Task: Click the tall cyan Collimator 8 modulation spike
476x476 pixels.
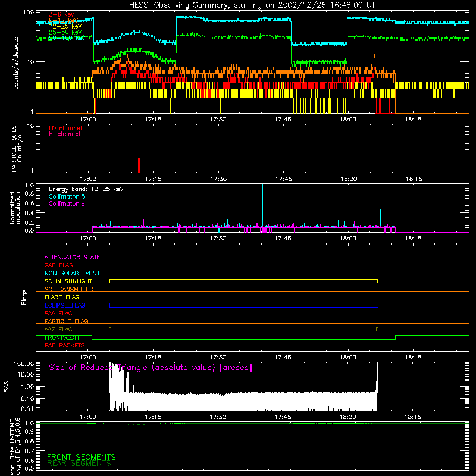Action: pos(262,208)
